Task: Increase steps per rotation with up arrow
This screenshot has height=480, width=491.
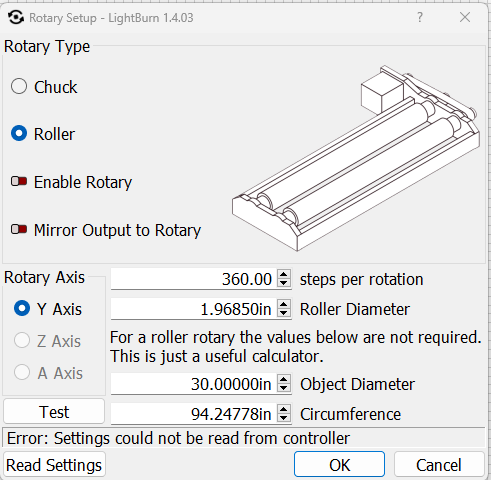Action: tap(284, 274)
